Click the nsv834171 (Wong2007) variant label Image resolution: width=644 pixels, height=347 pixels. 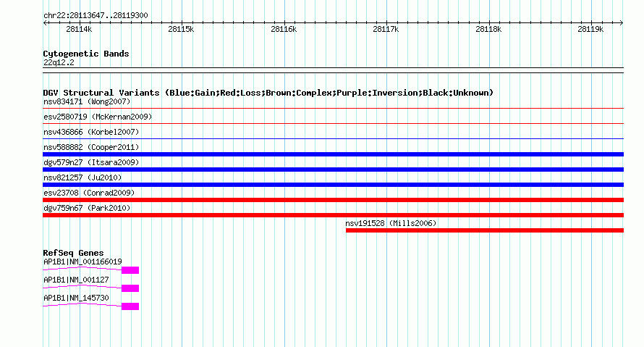tap(87, 101)
